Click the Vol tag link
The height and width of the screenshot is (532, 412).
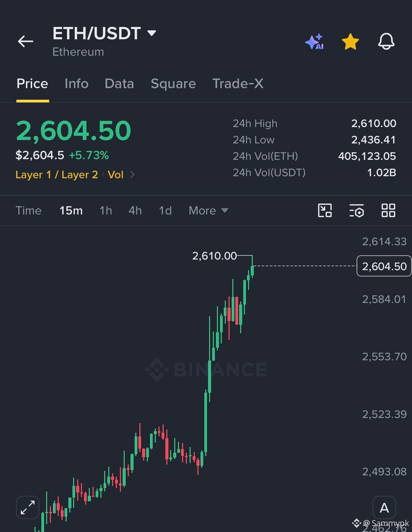pyautogui.click(x=115, y=175)
